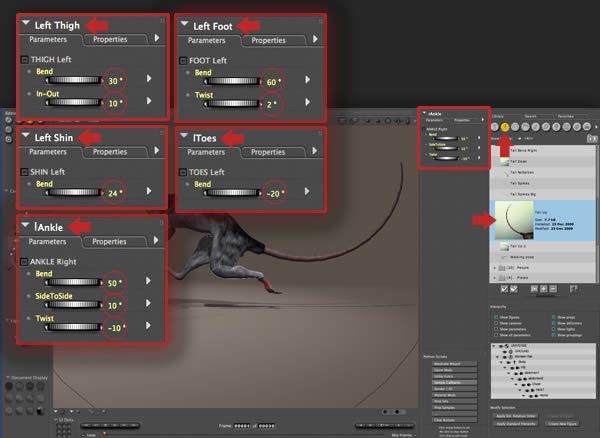This screenshot has height=438, width=600.
Task: Collapse the THIGH Left parameter group
Action: [x=24, y=60]
